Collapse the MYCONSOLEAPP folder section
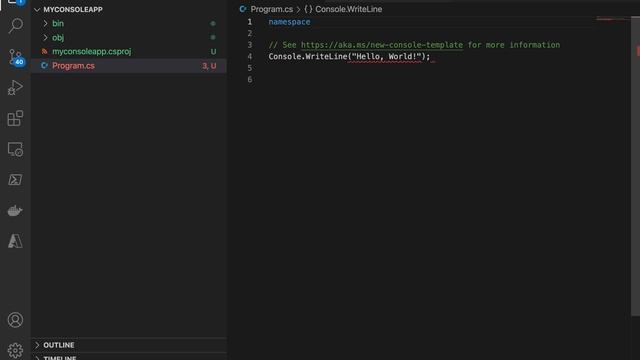Image resolution: width=640 pixels, height=360 pixels. click(x=37, y=9)
